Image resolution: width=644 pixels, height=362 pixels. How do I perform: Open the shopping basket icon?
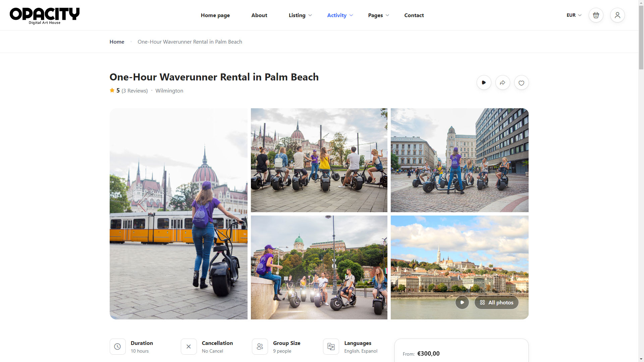click(596, 15)
